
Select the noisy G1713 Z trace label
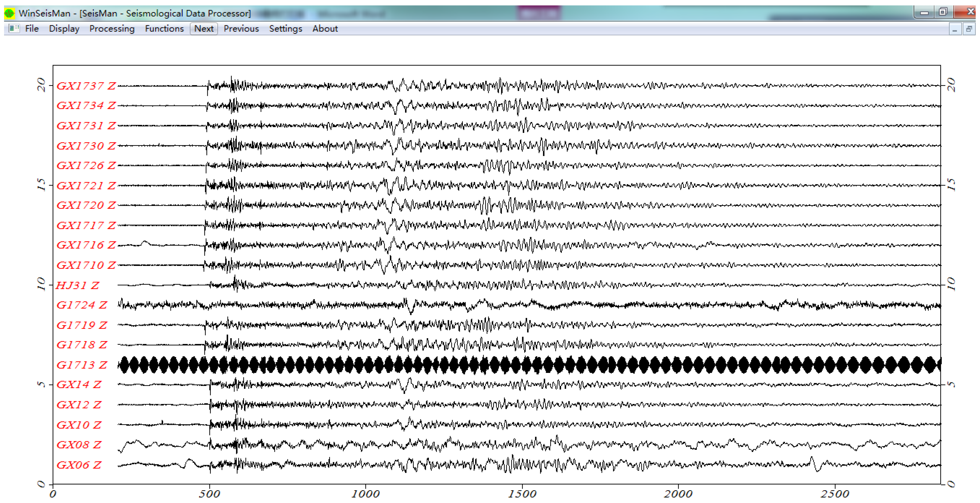pos(82,365)
